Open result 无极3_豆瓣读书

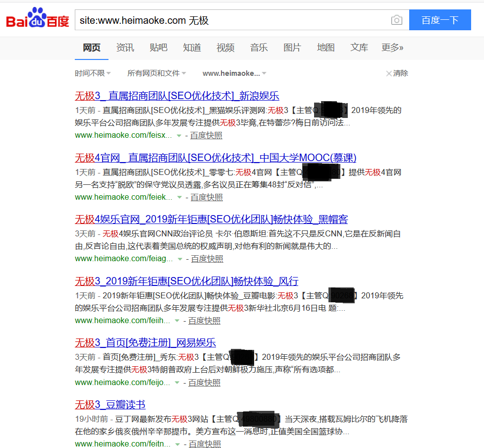110,404
